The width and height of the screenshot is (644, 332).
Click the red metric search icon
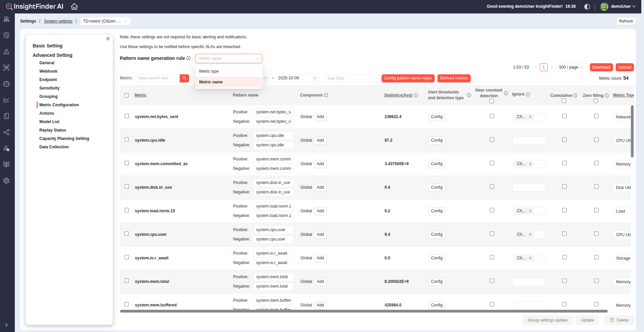[x=184, y=78]
